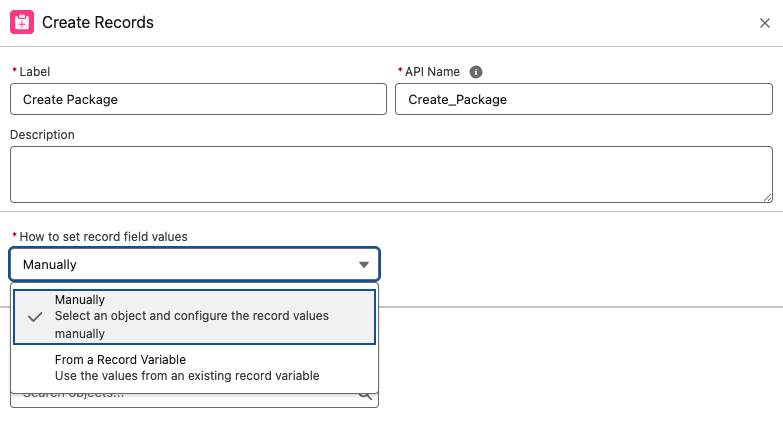Click the How to set record field values caption
Image resolution: width=783 pixels, height=433 pixels.
tap(103, 237)
